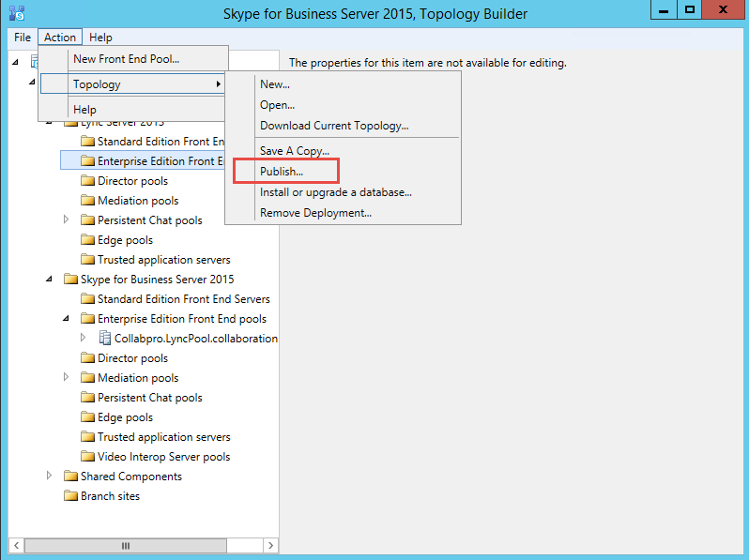Viewport: 749px width, 560px height.
Task: Select Collabpro.LyncPool.collaboration label
Action: coord(196,339)
